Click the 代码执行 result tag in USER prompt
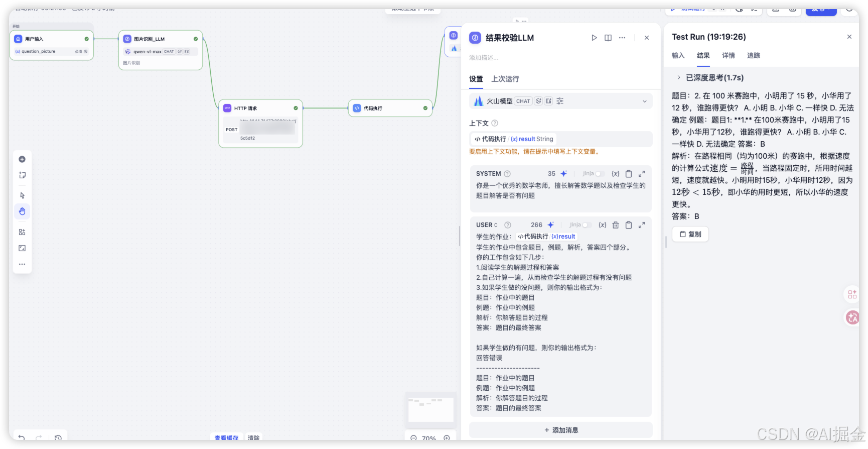The width and height of the screenshot is (868, 449). pos(546,237)
